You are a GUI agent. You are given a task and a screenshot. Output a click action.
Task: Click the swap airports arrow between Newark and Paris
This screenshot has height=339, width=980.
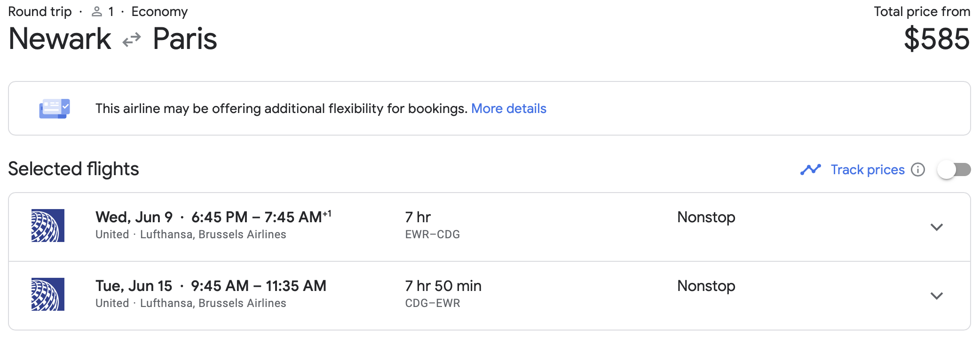[x=132, y=39]
